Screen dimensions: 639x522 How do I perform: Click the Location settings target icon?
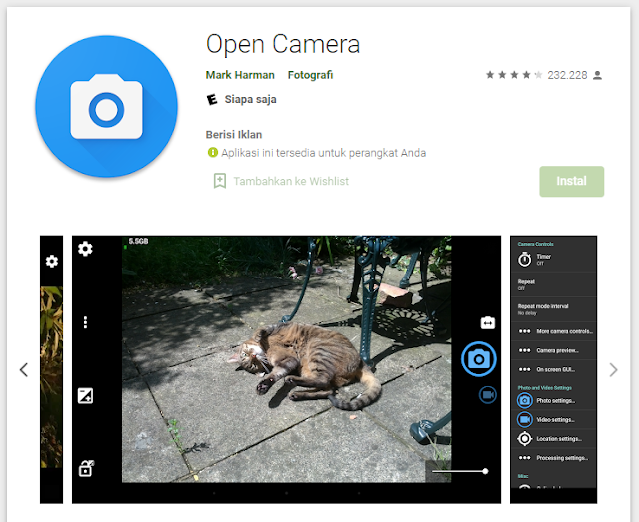pos(524,438)
